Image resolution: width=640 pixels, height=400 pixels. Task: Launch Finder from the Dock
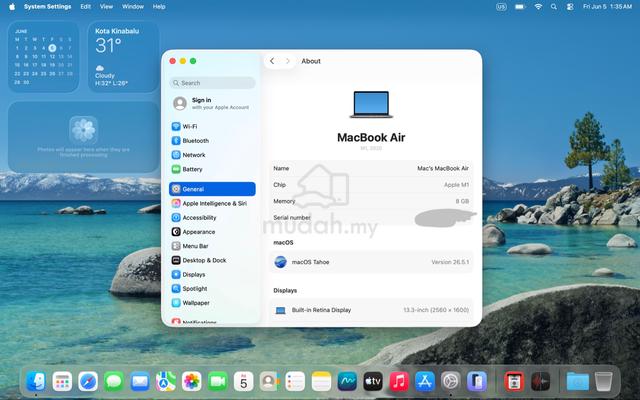click(36, 382)
